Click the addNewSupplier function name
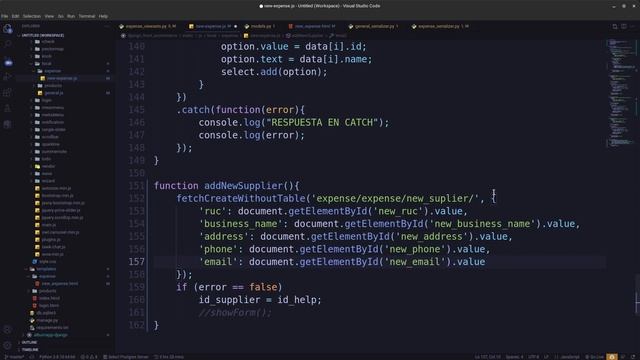The image size is (640, 360). click(243, 186)
